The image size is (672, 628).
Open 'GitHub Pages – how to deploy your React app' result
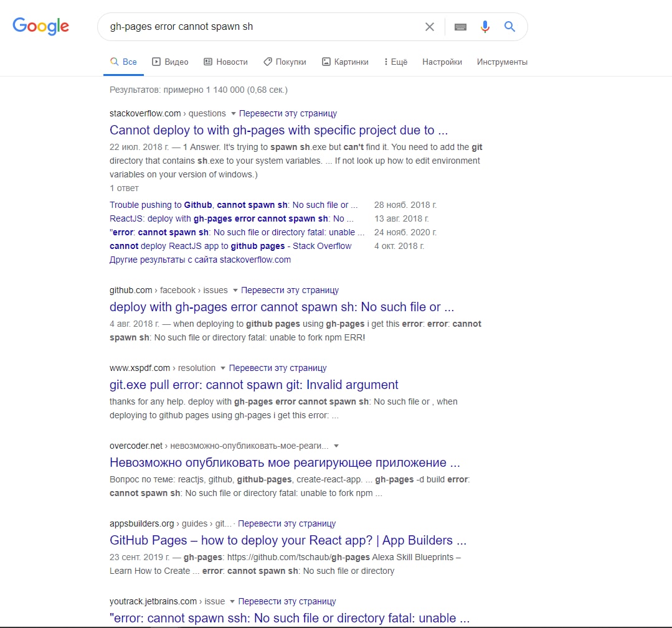288,541
